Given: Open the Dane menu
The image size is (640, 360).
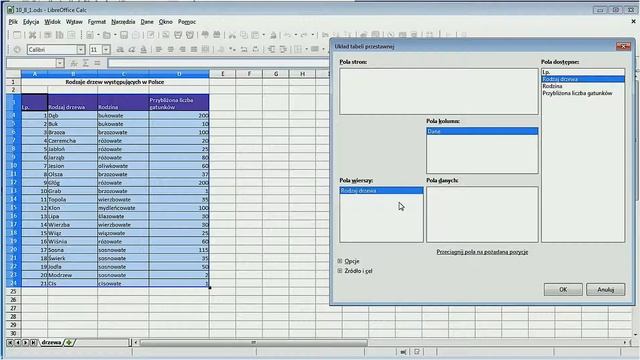Looking at the screenshot, I should click(x=147, y=22).
